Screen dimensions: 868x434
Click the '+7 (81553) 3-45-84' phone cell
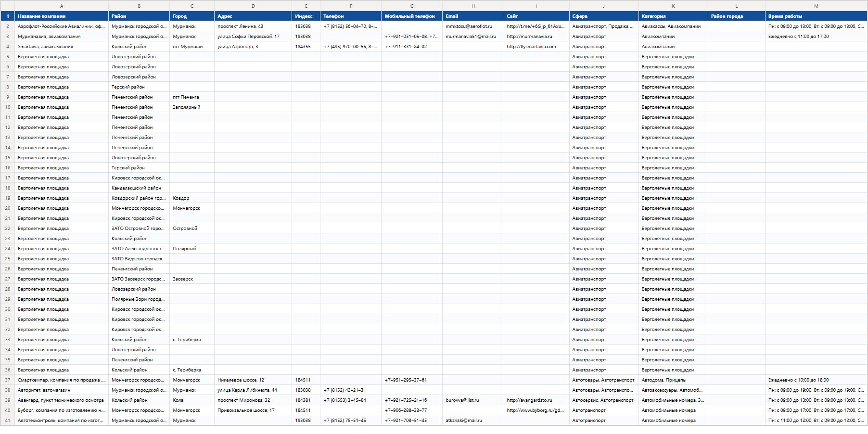351,400
